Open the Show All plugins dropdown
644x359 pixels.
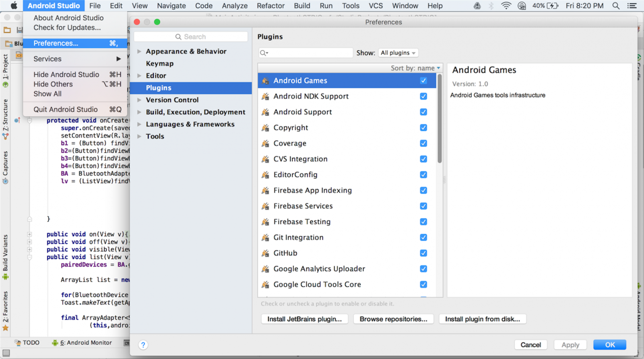pos(398,53)
